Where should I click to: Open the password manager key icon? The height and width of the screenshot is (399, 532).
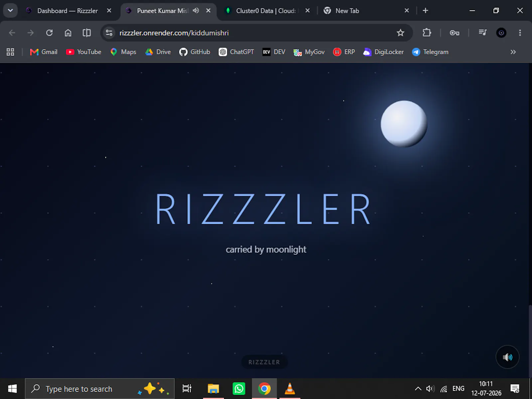point(455,33)
